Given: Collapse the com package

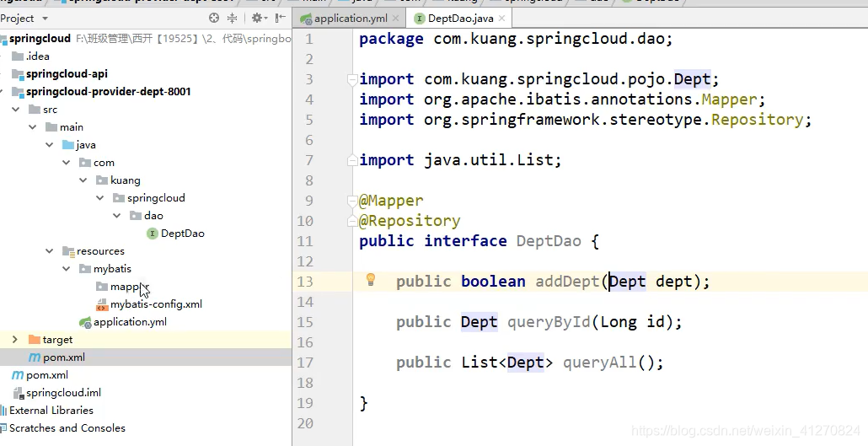Looking at the screenshot, I should click(x=67, y=163).
